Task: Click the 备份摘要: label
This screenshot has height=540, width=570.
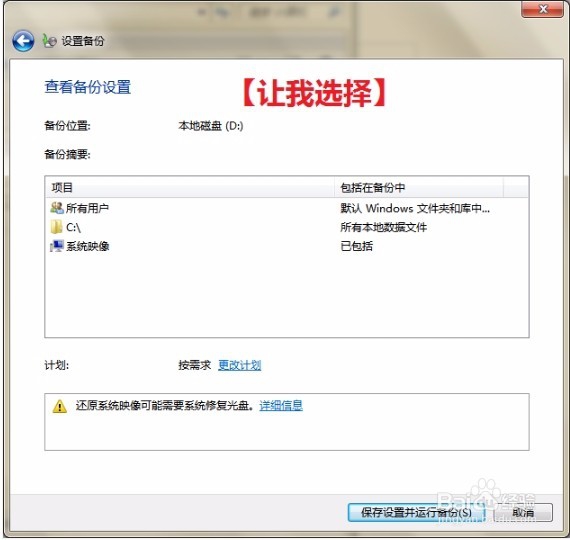Action: 67,154
